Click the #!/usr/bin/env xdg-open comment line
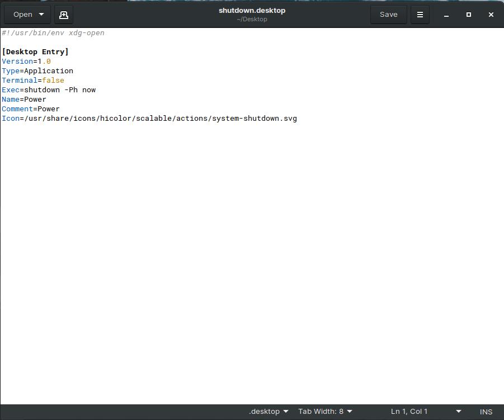The width and height of the screenshot is (504, 420). point(53,33)
